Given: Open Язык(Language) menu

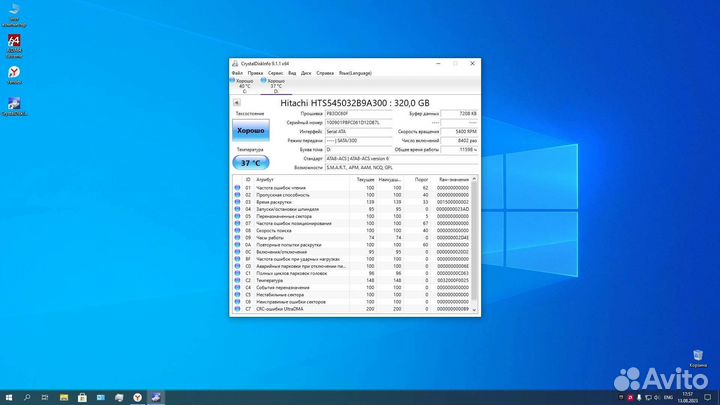Looking at the screenshot, I should 355,73.
